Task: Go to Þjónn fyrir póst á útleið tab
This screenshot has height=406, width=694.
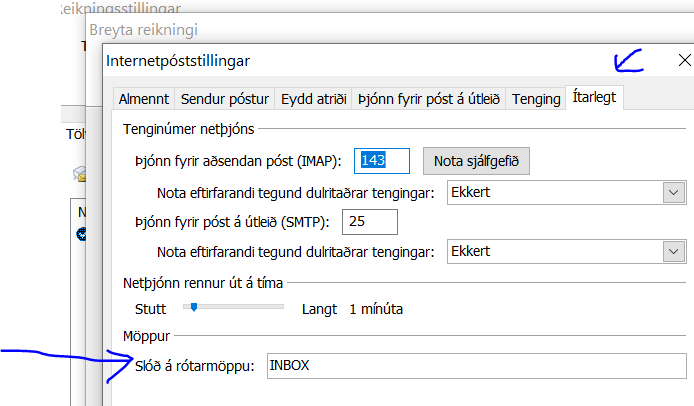Action: tap(429, 99)
